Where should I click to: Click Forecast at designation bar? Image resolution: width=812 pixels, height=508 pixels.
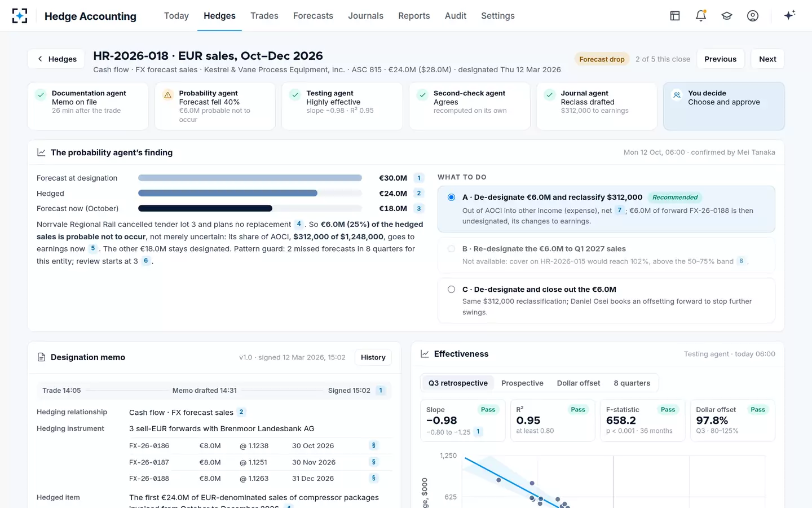(250, 178)
